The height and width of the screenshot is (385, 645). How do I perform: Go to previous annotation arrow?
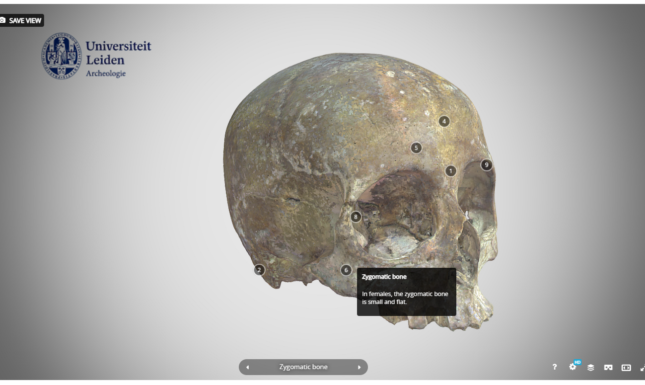(247, 367)
